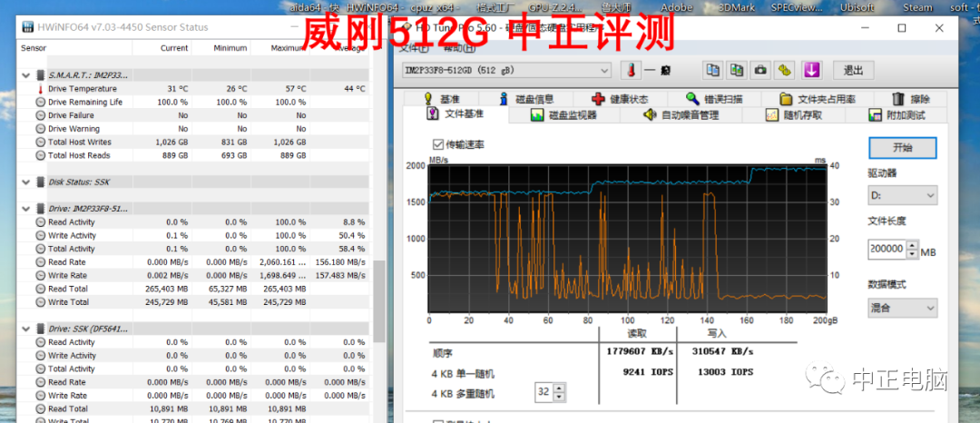Click the icon beside Total Host Reads

coord(41,155)
